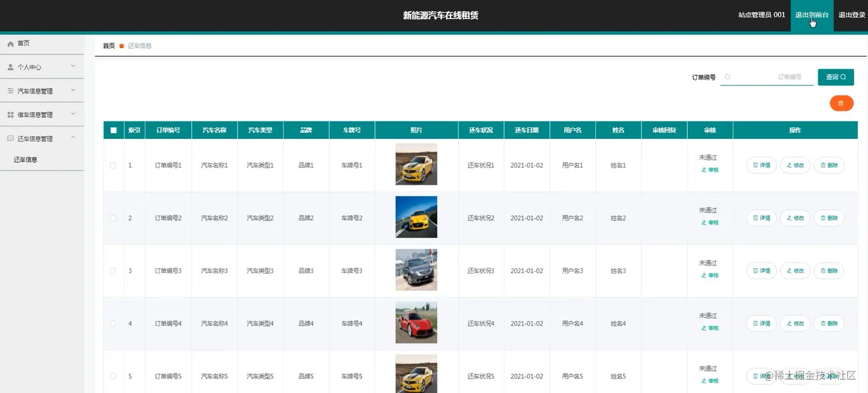868x393 pixels.
Task: Select 还车信息 in the sidebar menu
Action: point(25,159)
